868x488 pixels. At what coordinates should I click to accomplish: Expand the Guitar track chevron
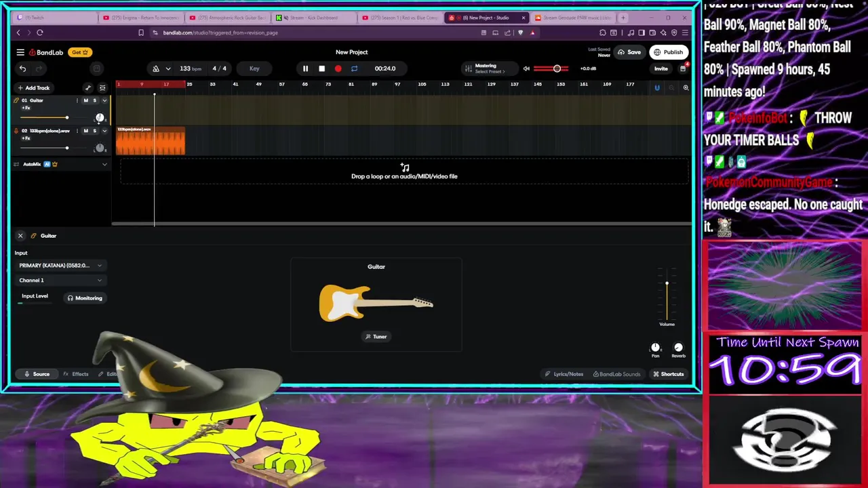104,100
